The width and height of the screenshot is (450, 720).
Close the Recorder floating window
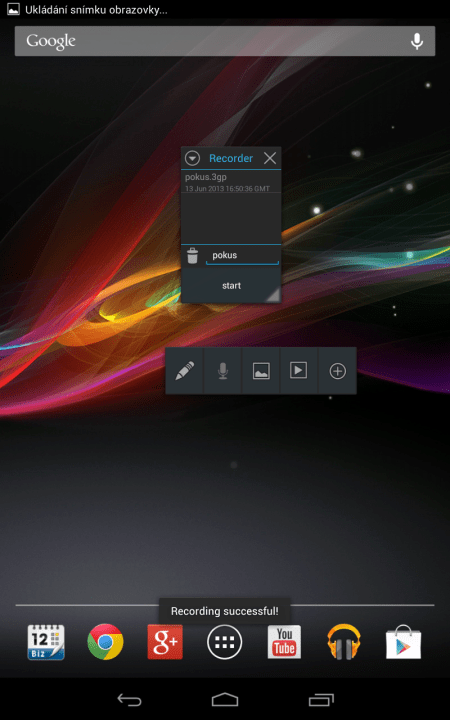[x=270, y=158]
